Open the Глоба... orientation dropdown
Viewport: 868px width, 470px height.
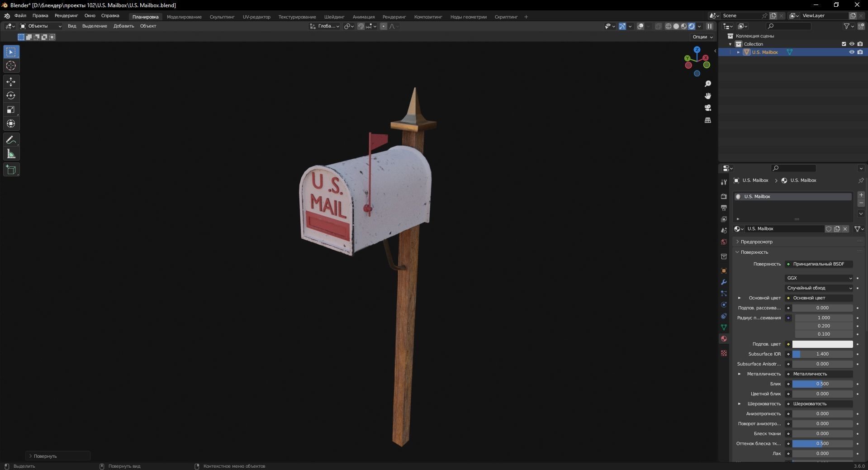pos(325,26)
